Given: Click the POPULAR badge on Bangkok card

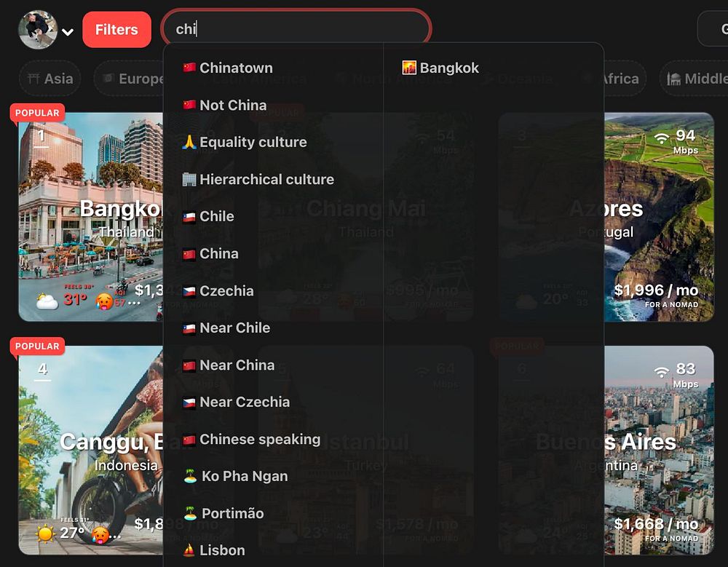Looking at the screenshot, I should pos(37,113).
